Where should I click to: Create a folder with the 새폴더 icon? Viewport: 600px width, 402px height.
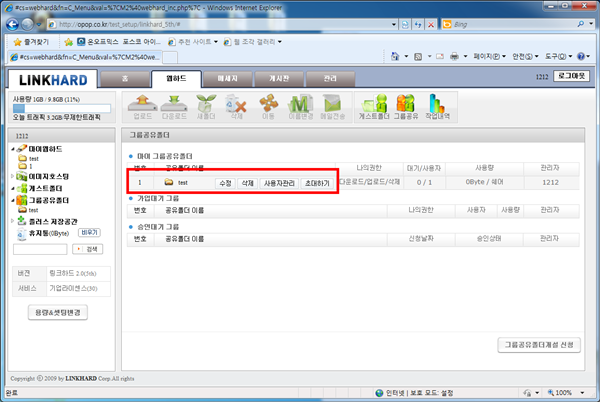pos(206,107)
